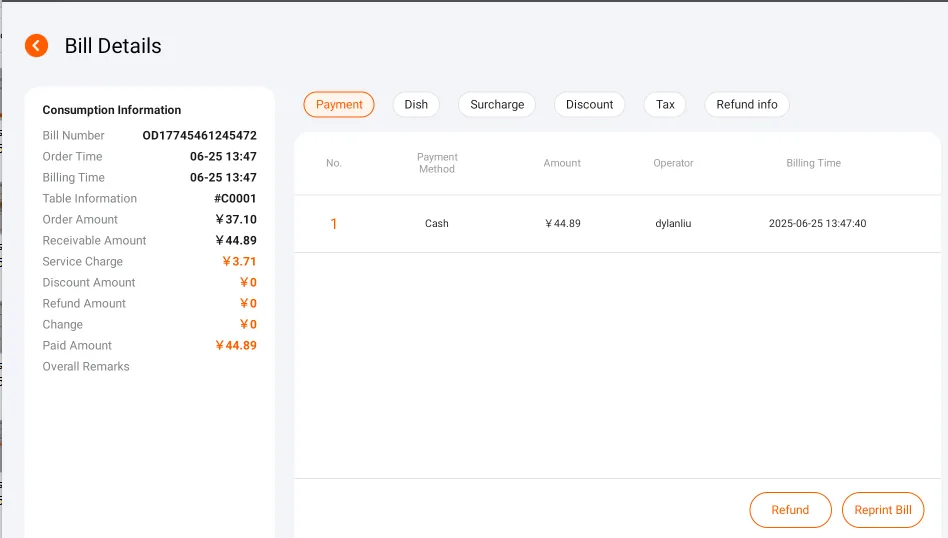Click table information value #C0001

tap(235, 198)
